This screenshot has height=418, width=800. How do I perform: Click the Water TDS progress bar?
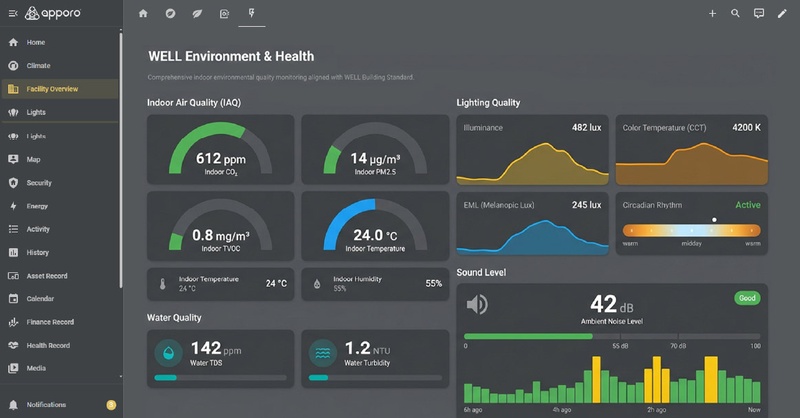220,378
